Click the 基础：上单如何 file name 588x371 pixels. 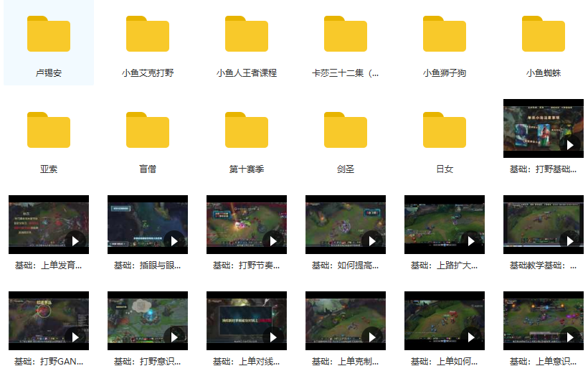445,362
